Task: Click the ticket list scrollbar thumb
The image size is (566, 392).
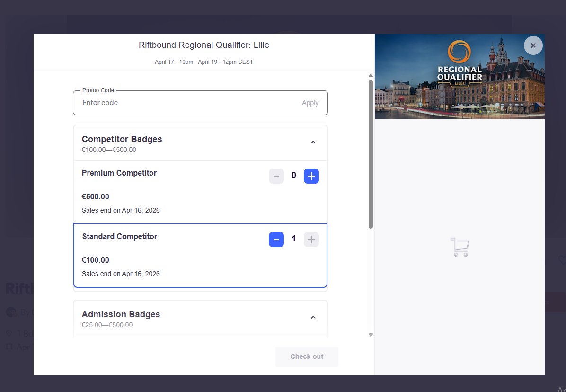Action: (371, 154)
